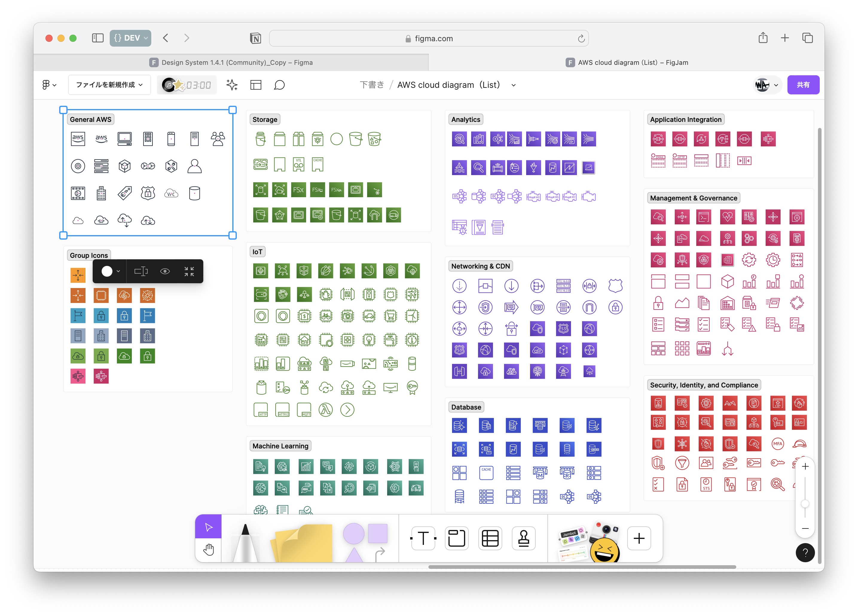Switch to AWS cloud diagram FigJam tab
858x616 pixels.
627,62
